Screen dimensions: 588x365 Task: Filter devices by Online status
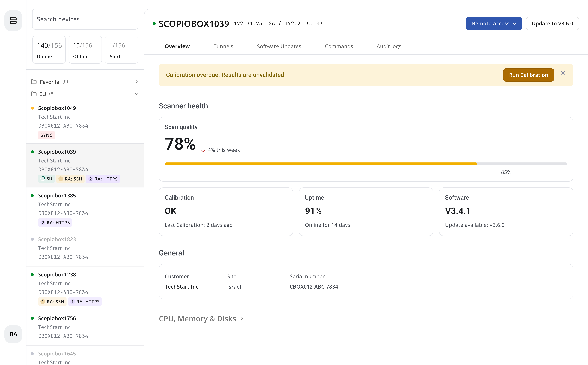[x=49, y=50]
